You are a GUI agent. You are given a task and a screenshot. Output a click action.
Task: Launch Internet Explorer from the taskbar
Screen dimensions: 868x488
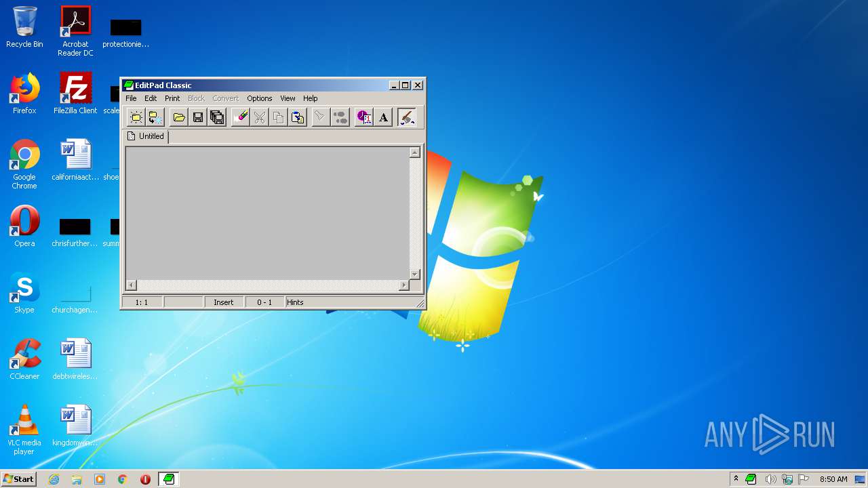pyautogui.click(x=54, y=479)
